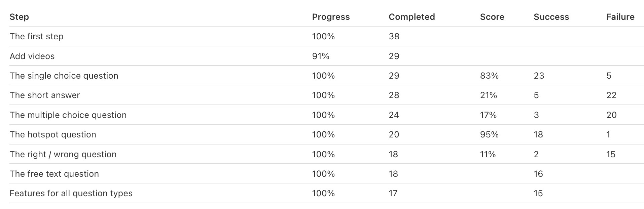The height and width of the screenshot is (209, 644).
Task: Open "The free text question" step
Action: point(54,174)
